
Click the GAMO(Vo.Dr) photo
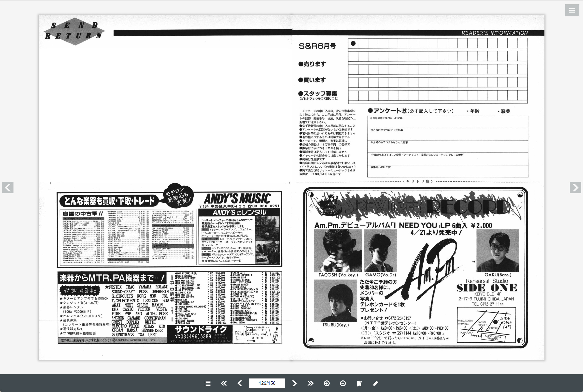click(x=380, y=250)
